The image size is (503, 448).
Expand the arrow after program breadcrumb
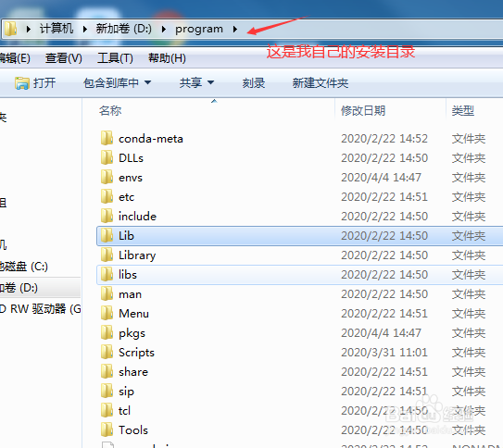[235, 30]
